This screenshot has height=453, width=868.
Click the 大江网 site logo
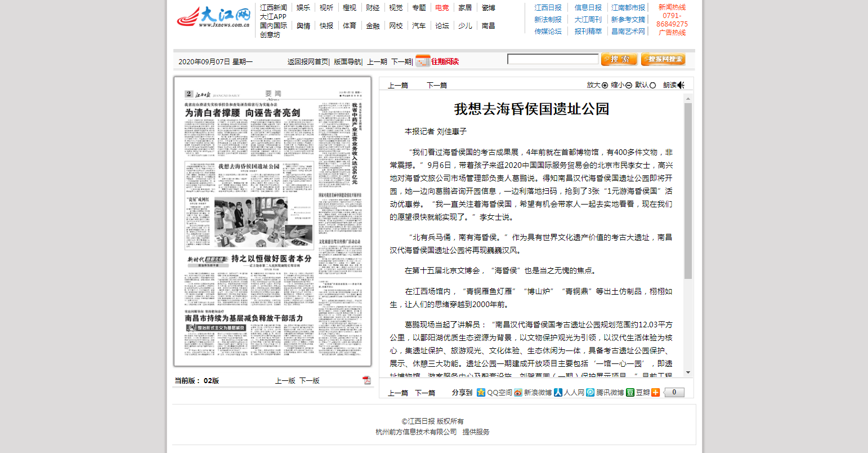(214, 17)
